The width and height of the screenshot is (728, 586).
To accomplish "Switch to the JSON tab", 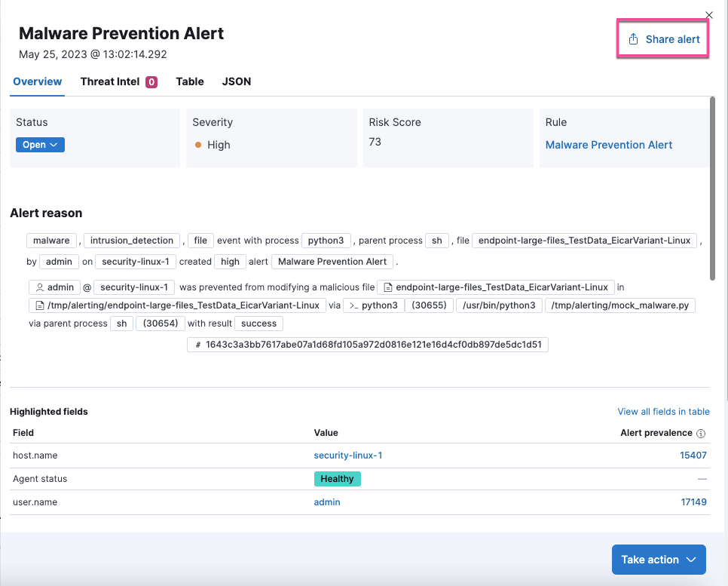I will 236,81.
